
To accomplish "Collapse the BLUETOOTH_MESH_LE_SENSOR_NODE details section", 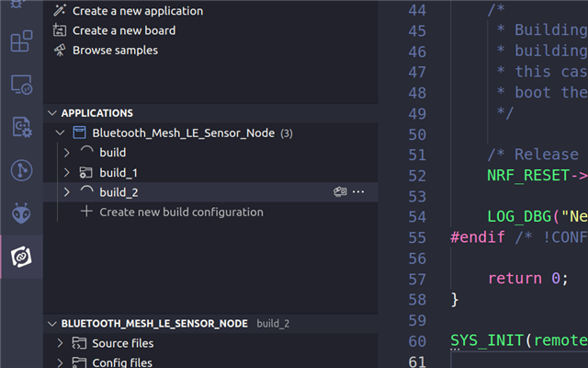I will (52, 324).
